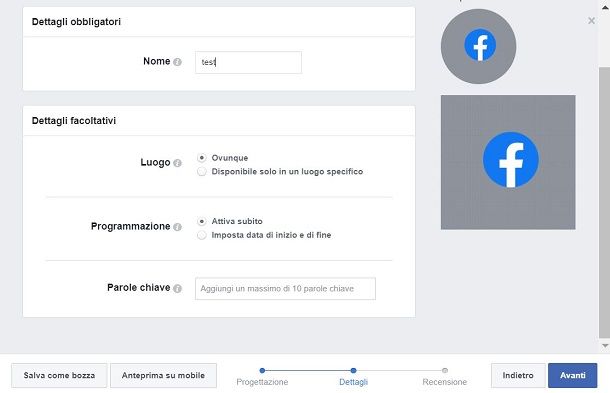Click the info icon next to Luogo
Image resolution: width=610 pixels, height=393 pixels.
tap(177, 163)
